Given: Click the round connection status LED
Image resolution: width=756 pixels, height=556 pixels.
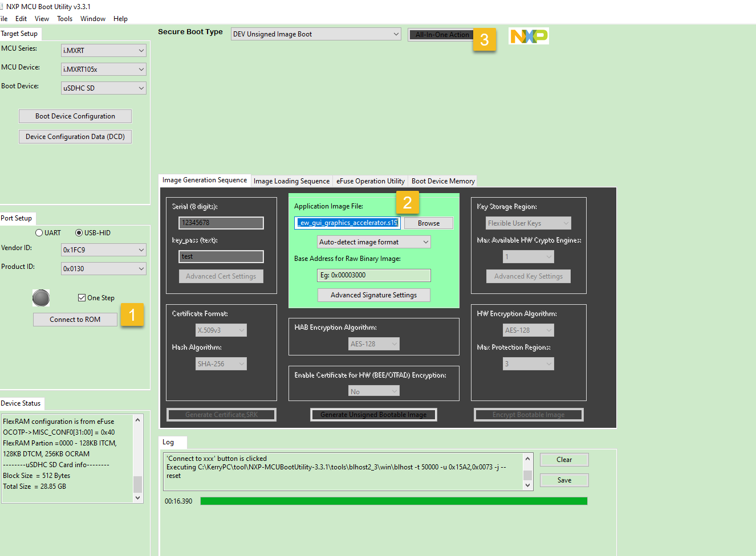Looking at the screenshot, I should click(x=41, y=298).
